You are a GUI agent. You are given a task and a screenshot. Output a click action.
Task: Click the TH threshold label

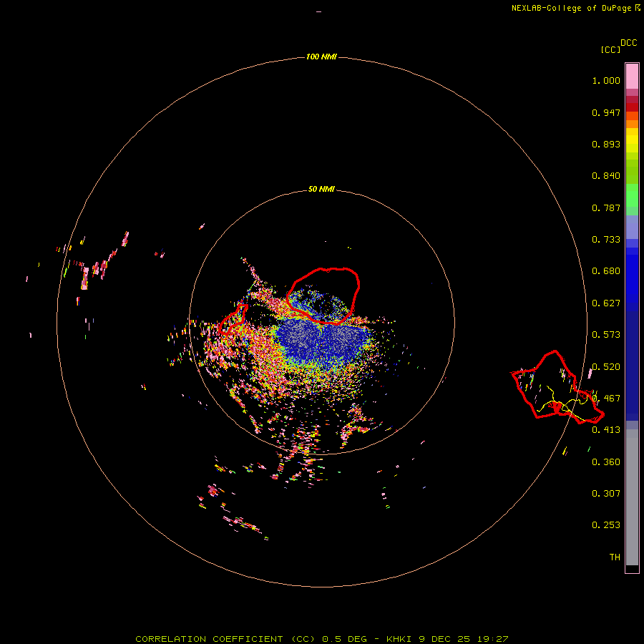coord(615,557)
